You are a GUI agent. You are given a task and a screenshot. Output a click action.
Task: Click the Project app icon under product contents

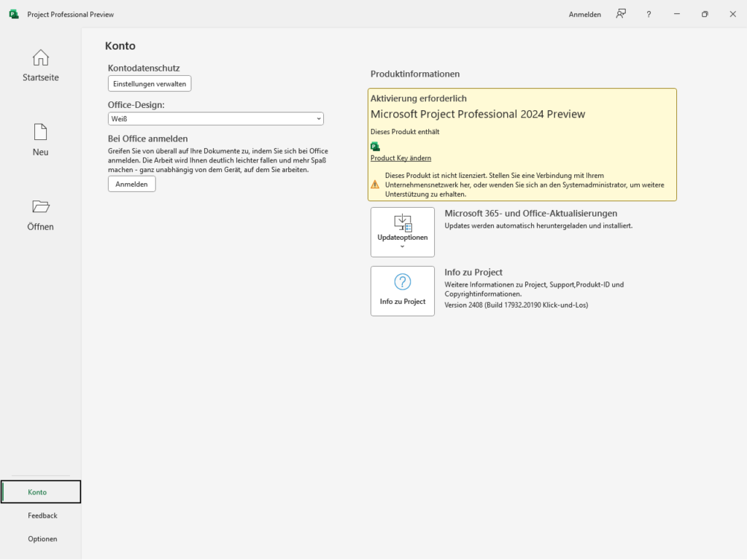375,146
